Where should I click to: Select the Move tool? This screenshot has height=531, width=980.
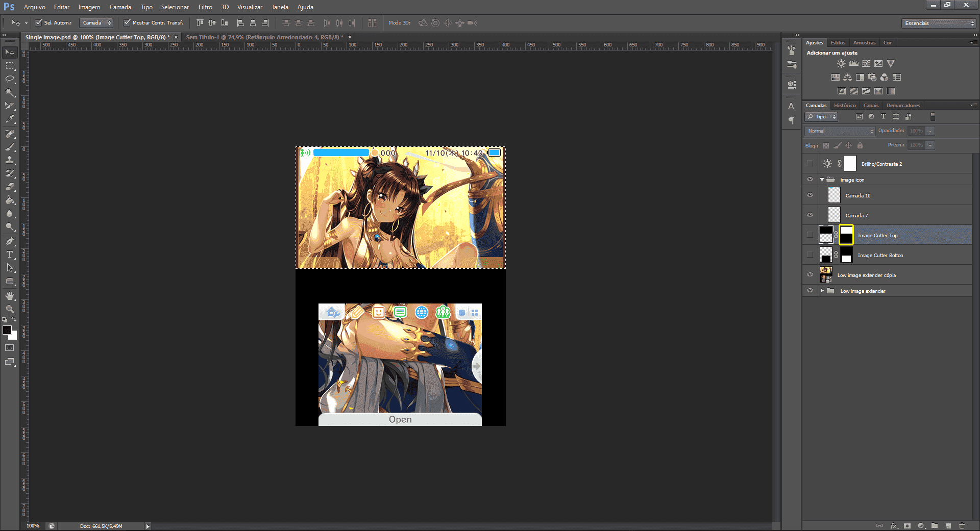pos(10,53)
